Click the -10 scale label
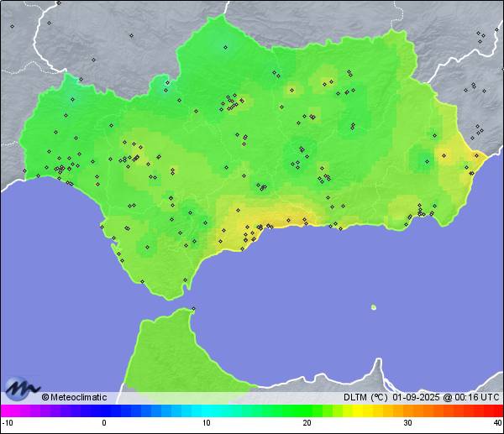The image size is (504, 434). pyautogui.click(x=8, y=423)
